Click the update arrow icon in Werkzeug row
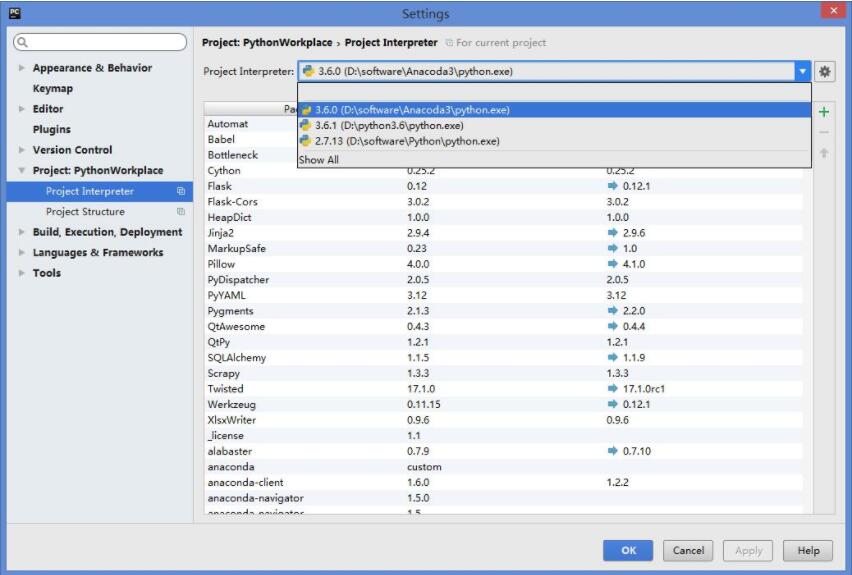The height and width of the screenshot is (575, 852). click(x=612, y=404)
